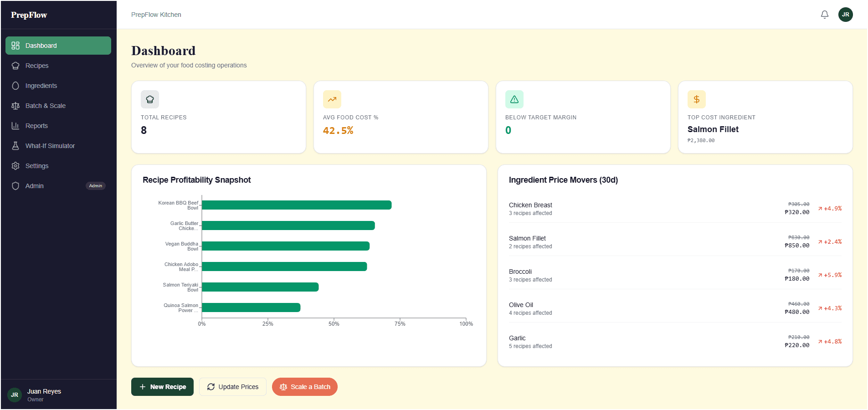The image size is (868, 410).
Task: Click the dollar icon on Top Cost Ingredient card
Action: coord(696,99)
